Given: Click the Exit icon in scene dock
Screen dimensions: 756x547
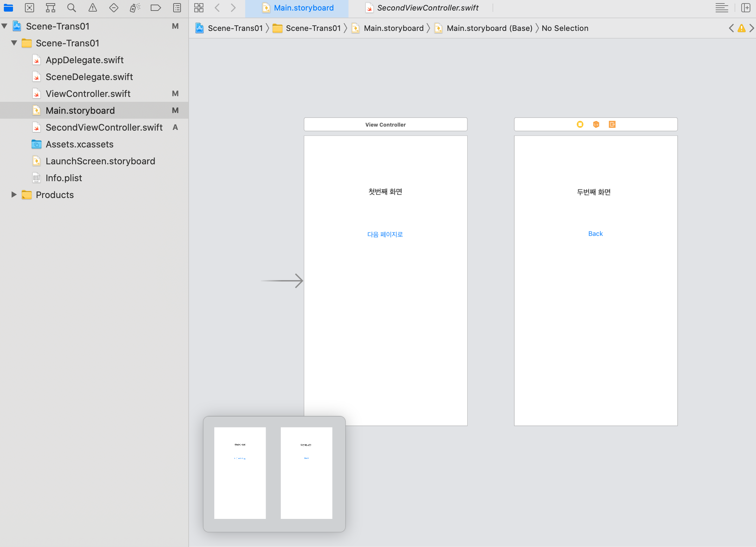Looking at the screenshot, I should pos(612,124).
